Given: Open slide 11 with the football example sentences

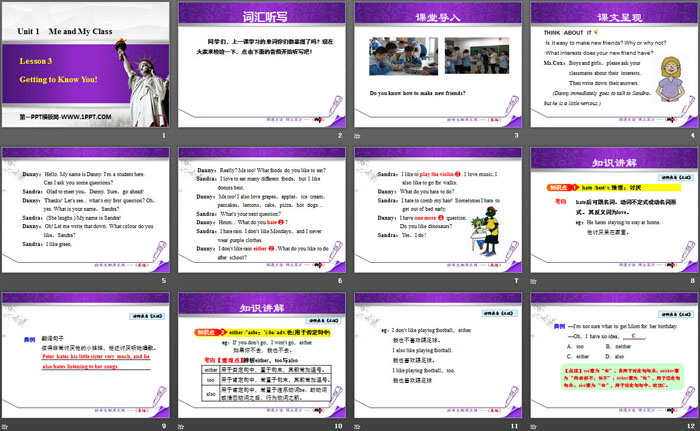Looking at the screenshot, I should pos(436,355).
